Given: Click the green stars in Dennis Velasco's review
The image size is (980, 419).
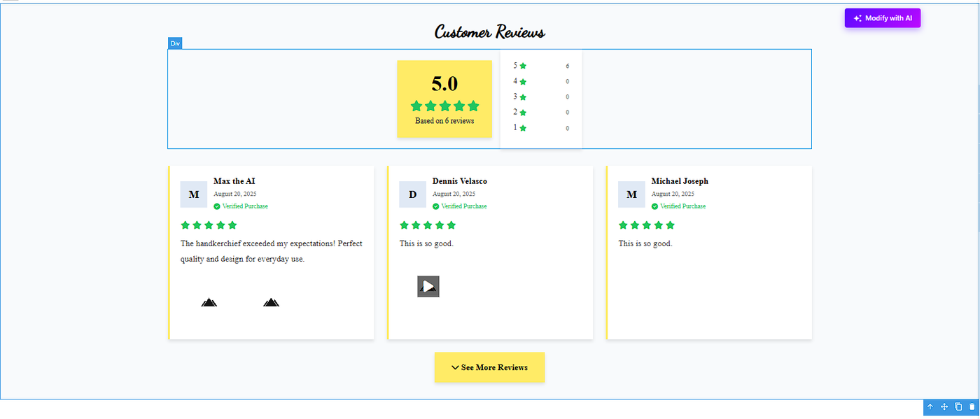Looking at the screenshot, I should pyautogui.click(x=427, y=225).
